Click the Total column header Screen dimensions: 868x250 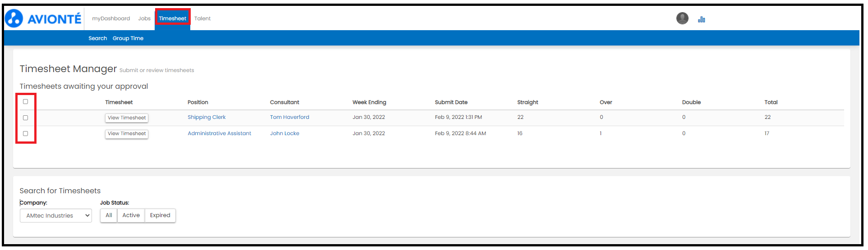click(x=771, y=102)
